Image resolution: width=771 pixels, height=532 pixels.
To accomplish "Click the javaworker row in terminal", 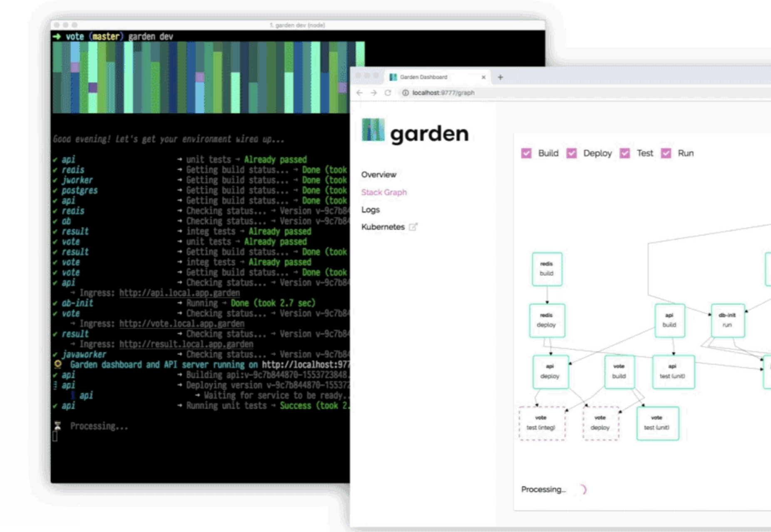I will [x=201, y=355].
